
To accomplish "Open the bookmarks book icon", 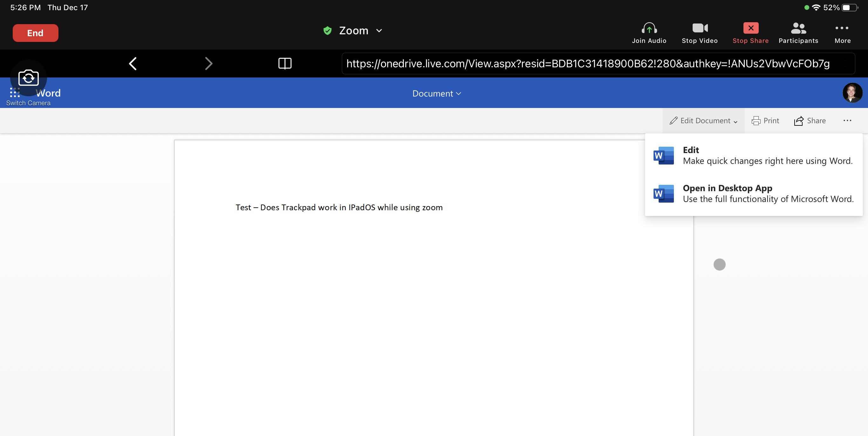I will coord(285,63).
